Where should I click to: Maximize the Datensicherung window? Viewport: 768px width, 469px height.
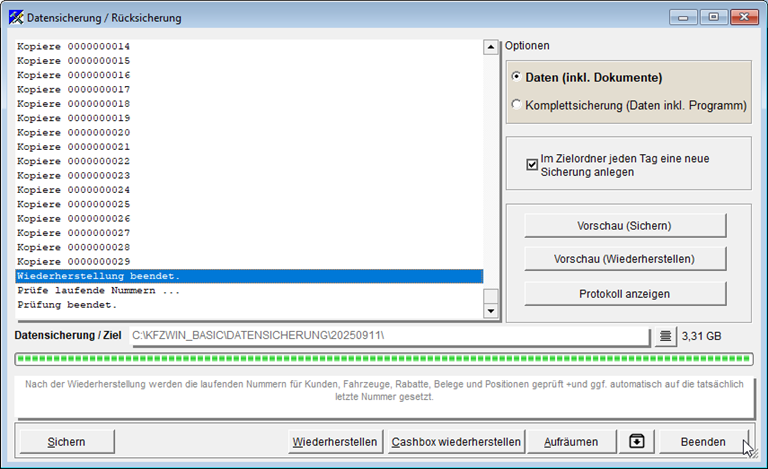pyautogui.click(x=714, y=17)
